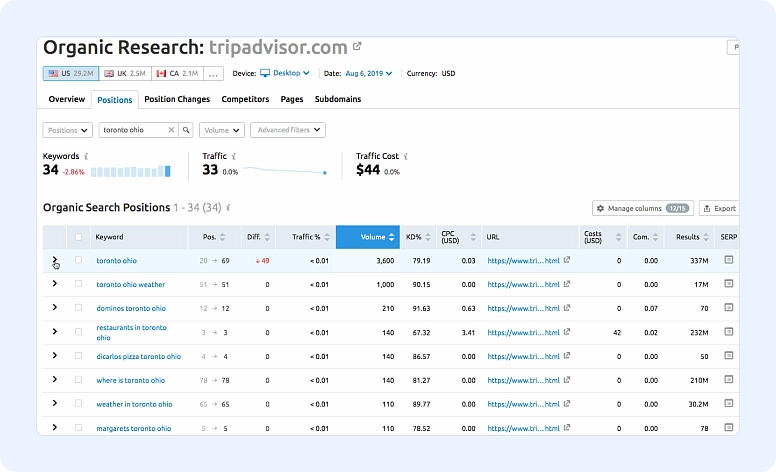Image resolution: width=776 pixels, height=472 pixels.
Task: Check the toronto ohio row checkbox
Action: pos(78,260)
